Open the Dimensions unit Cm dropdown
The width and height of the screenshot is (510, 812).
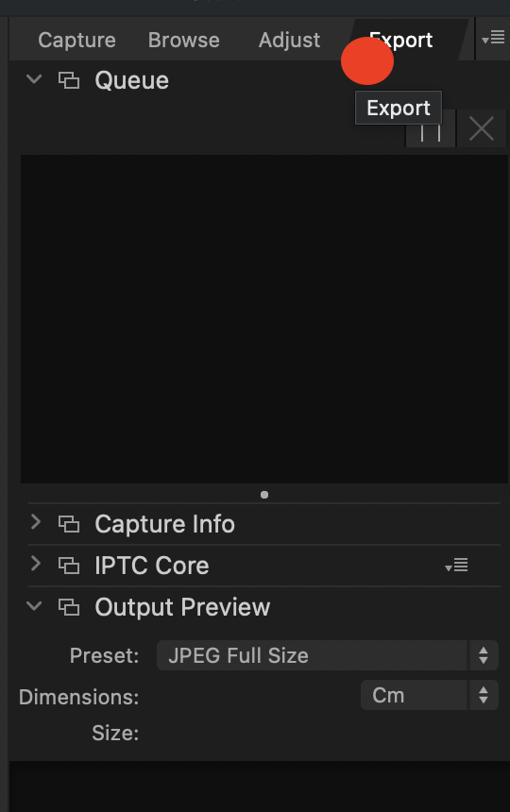[x=429, y=696]
